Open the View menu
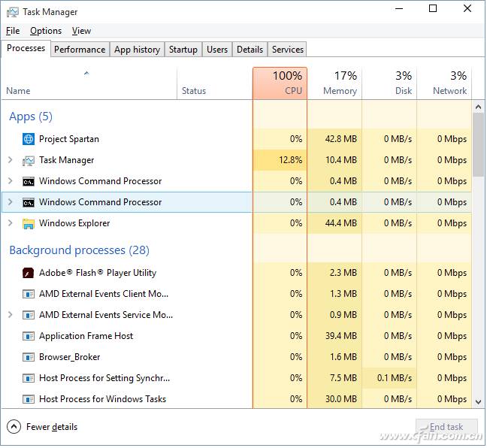This screenshot has height=448, width=487. [x=81, y=31]
